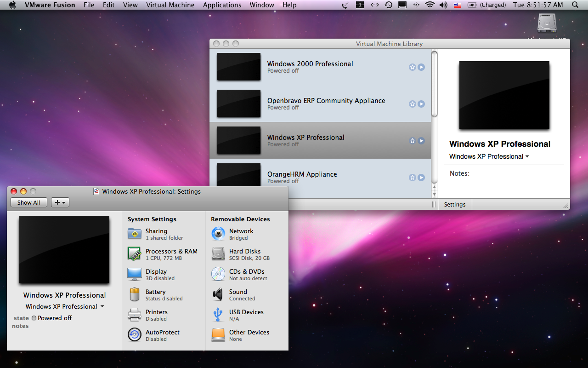Click the Show All button
The width and height of the screenshot is (588, 368).
[x=29, y=202]
